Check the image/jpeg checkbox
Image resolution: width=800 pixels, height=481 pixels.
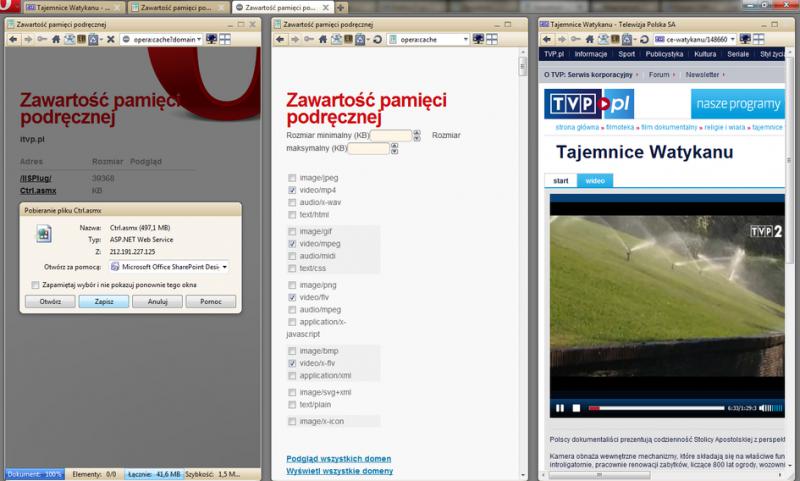click(x=292, y=178)
